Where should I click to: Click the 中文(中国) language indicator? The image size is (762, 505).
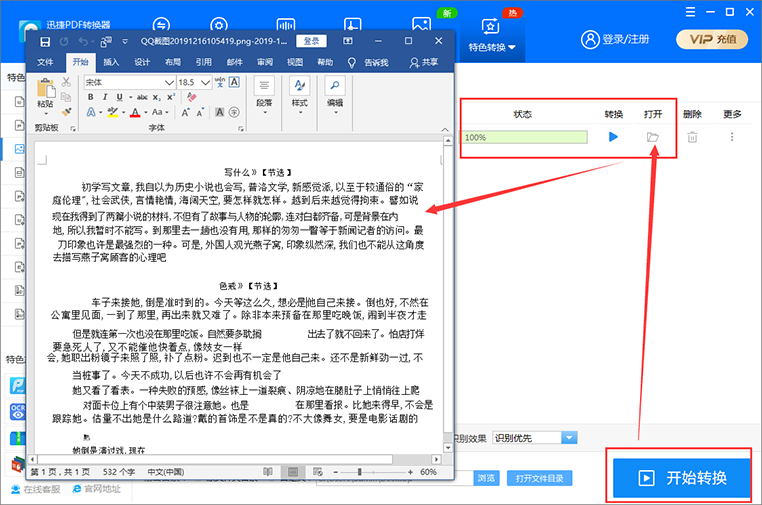click(x=166, y=472)
